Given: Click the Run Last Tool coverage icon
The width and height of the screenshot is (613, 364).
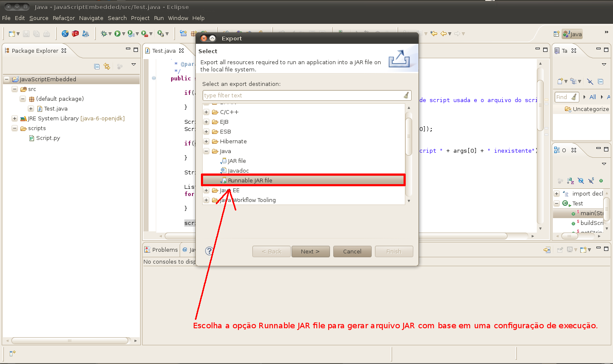Looking at the screenshot, I should [131, 34].
